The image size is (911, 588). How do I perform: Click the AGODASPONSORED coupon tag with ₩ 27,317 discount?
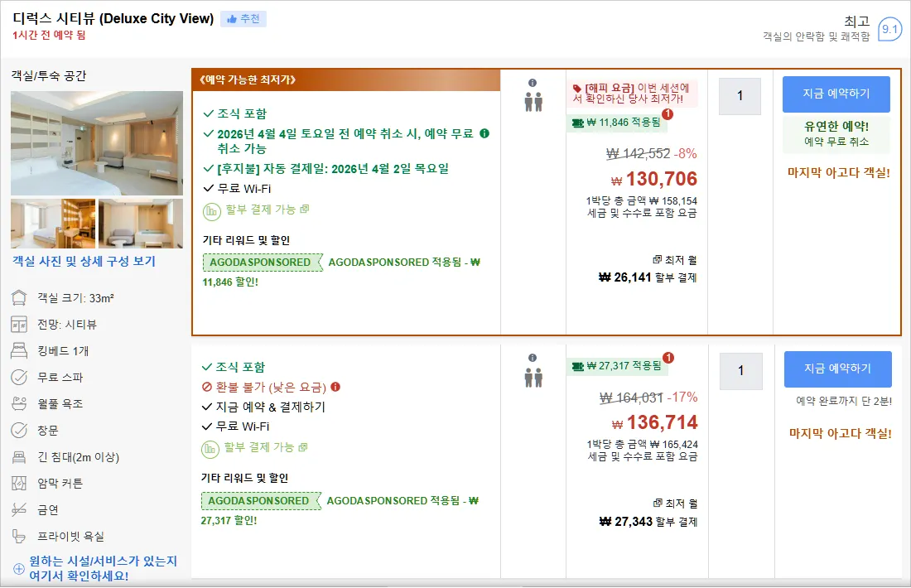click(x=261, y=501)
